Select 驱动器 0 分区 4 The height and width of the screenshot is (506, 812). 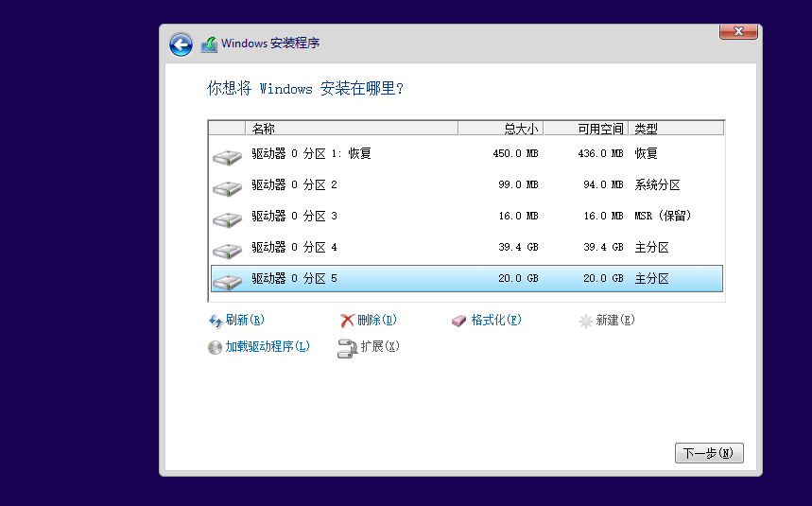tap(467, 248)
